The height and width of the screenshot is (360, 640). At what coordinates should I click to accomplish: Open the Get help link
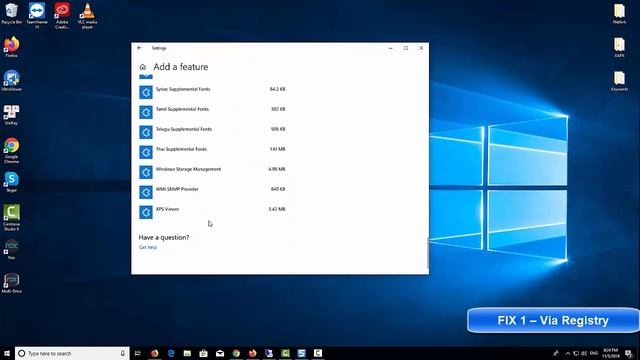click(148, 247)
